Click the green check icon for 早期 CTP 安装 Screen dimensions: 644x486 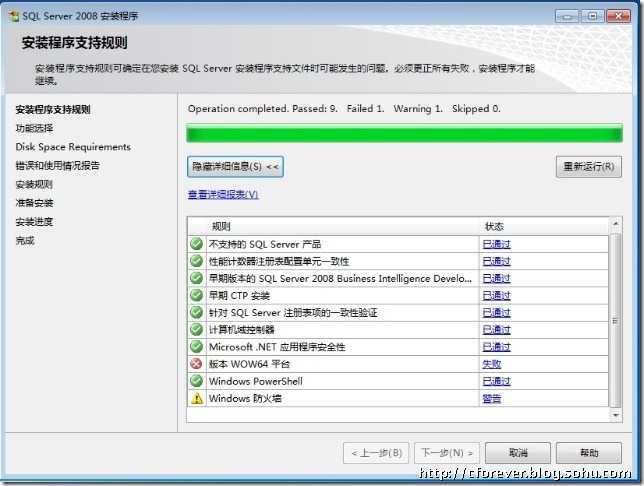point(197,295)
